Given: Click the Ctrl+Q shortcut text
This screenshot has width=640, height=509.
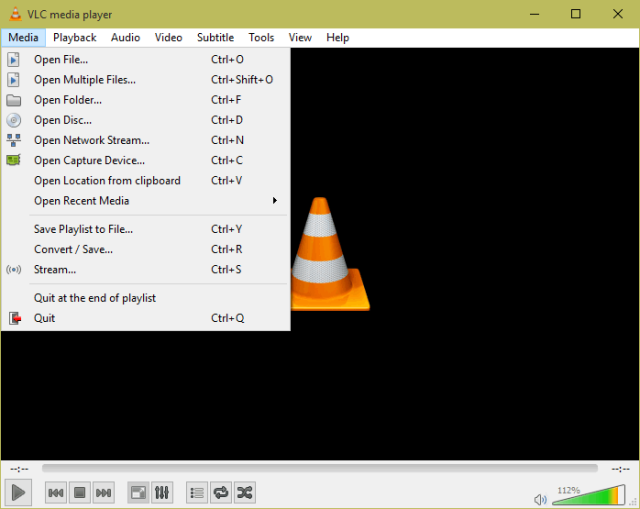Looking at the screenshot, I should [227, 318].
